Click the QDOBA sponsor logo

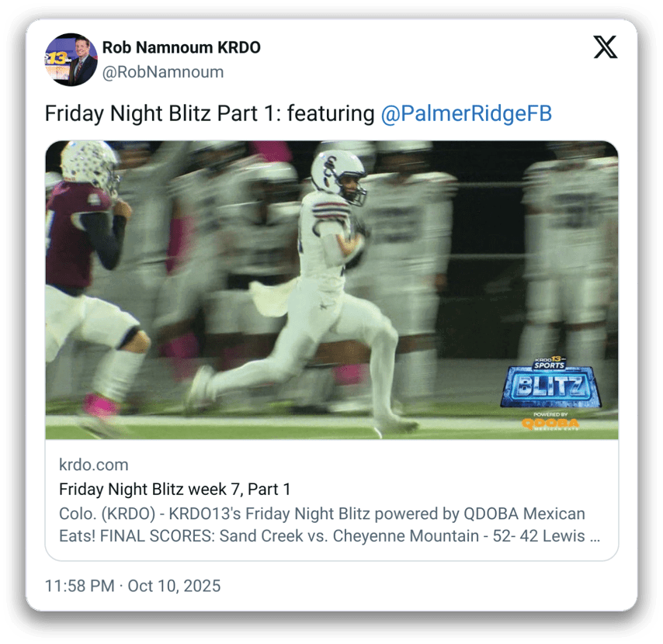pos(550,422)
